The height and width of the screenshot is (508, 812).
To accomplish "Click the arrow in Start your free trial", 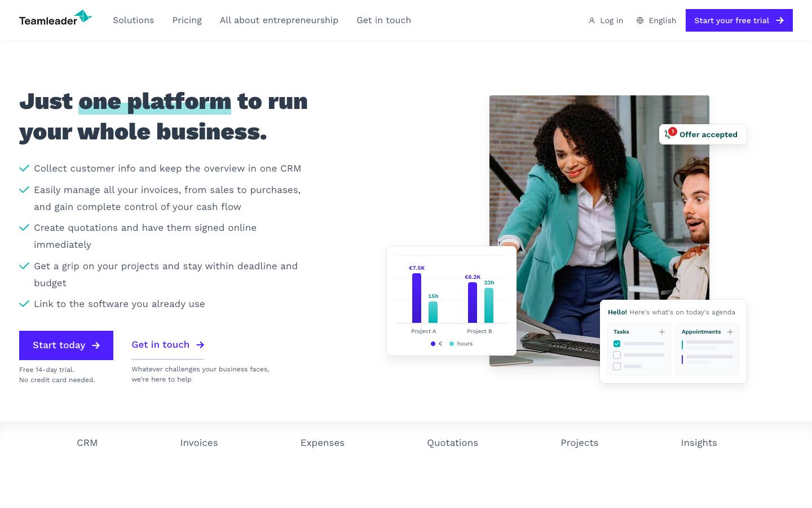I will 780,20.
